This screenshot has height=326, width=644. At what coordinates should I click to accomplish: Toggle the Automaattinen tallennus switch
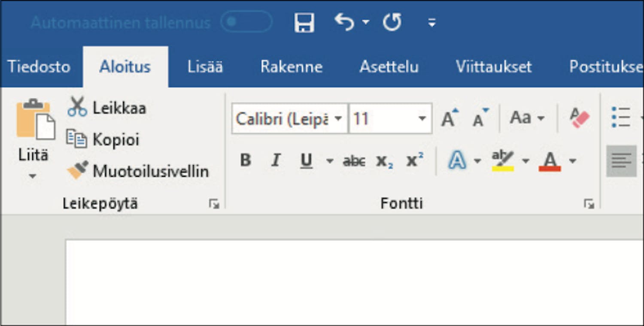(x=246, y=21)
